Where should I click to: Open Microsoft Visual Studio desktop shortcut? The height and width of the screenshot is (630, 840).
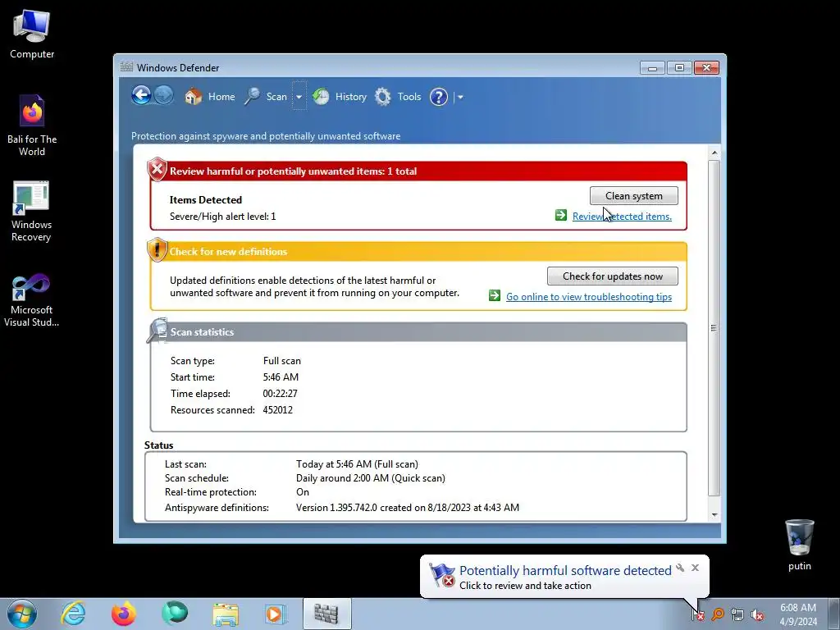click(31, 299)
